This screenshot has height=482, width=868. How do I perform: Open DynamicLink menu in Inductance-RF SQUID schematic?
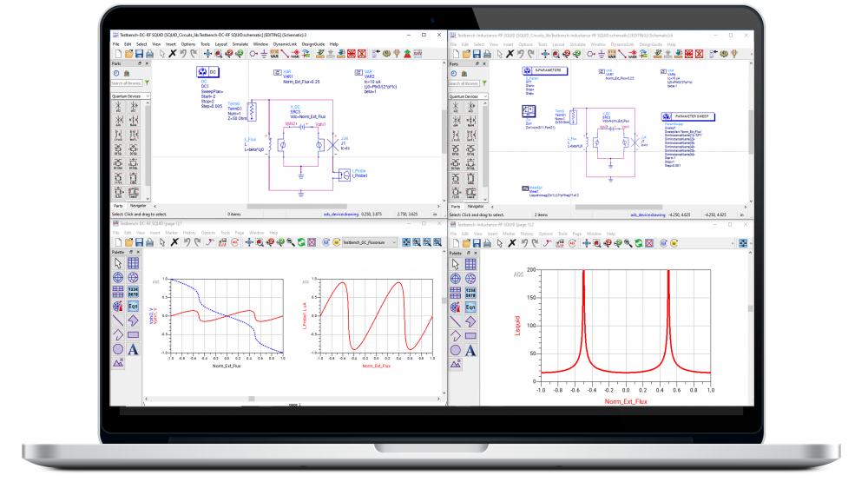[622, 44]
